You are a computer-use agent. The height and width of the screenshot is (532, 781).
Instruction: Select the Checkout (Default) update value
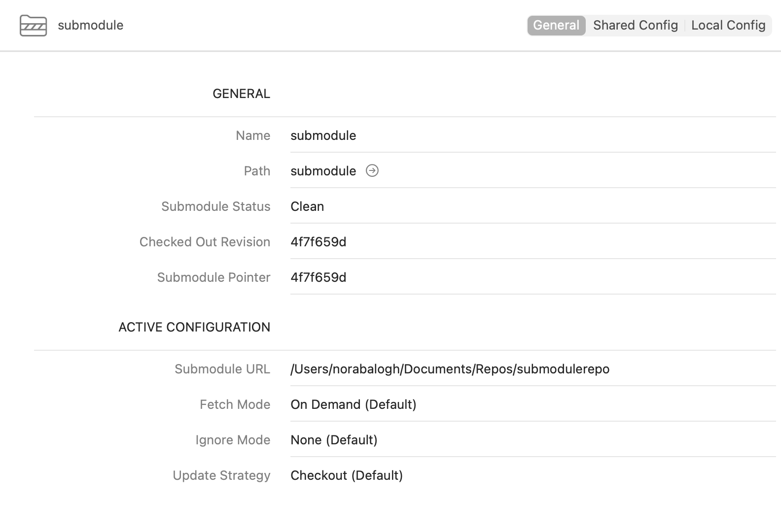coord(347,475)
